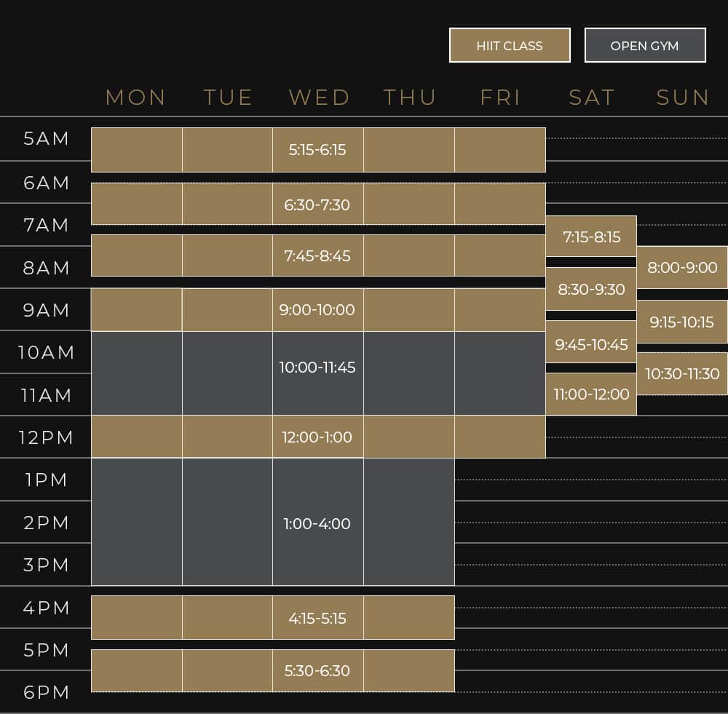Click the WED column header
This screenshot has height=714, width=728.
click(x=319, y=98)
